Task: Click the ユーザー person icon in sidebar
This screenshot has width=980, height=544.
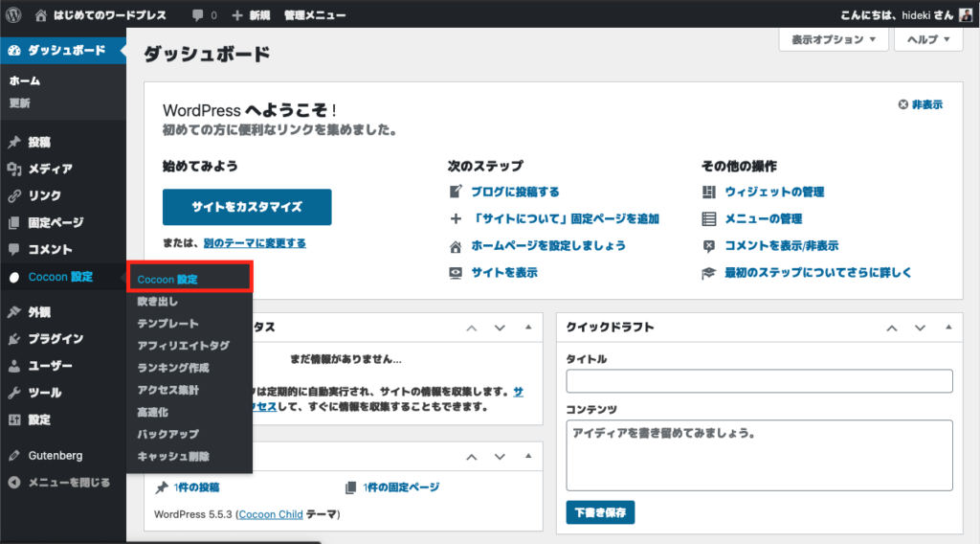Action: coord(14,366)
